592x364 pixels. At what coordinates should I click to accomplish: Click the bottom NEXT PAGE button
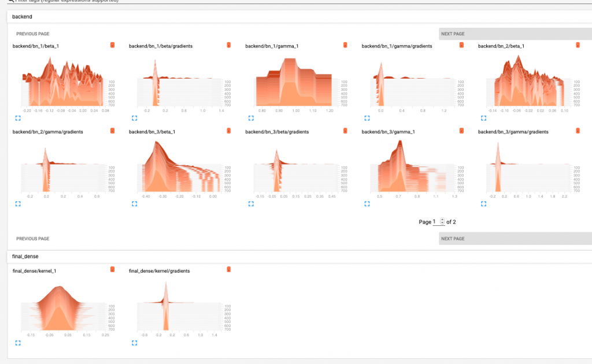(x=515, y=239)
